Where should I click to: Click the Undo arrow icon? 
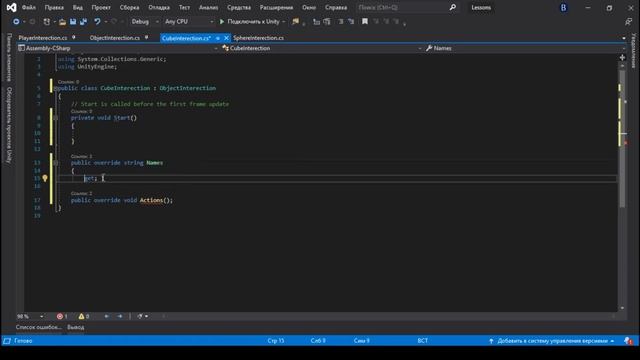(x=97, y=22)
